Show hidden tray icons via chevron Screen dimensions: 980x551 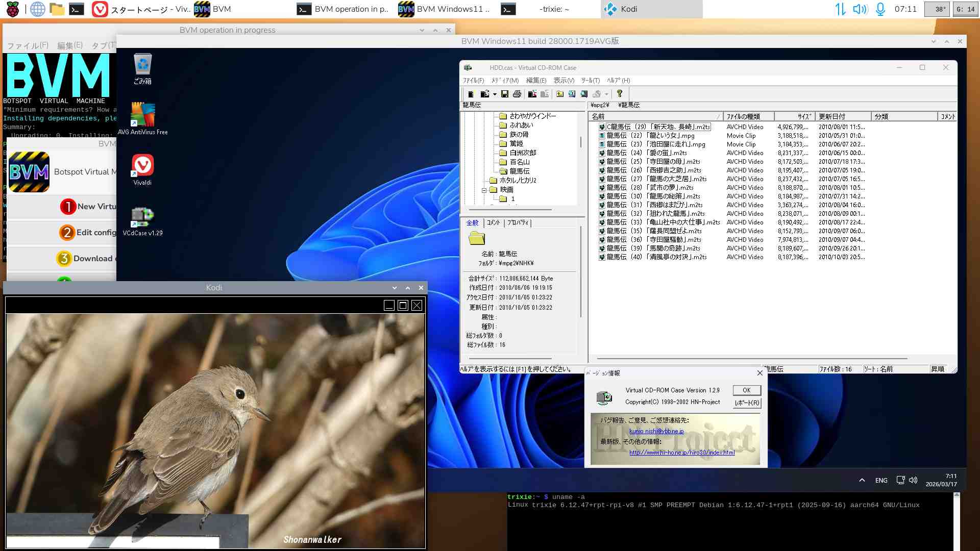[x=862, y=480]
